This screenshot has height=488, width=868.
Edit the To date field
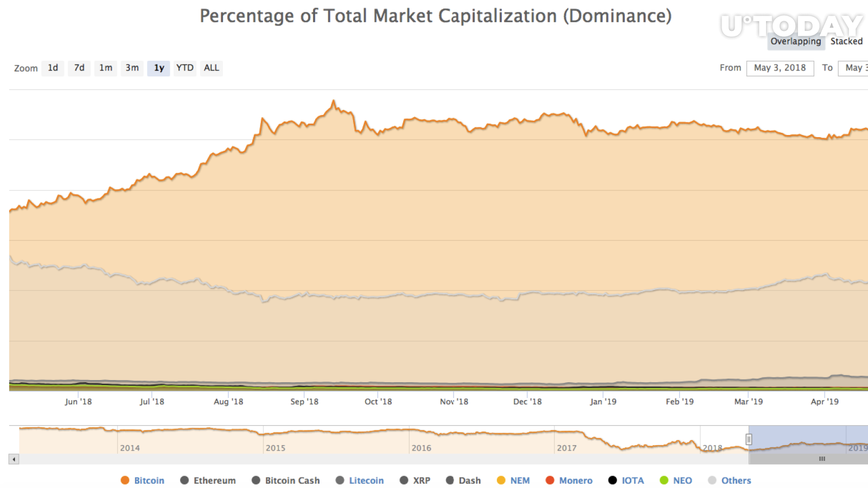pos(853,68)
